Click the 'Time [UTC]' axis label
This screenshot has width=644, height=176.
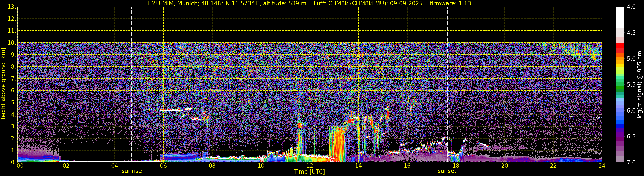point(310,172)
